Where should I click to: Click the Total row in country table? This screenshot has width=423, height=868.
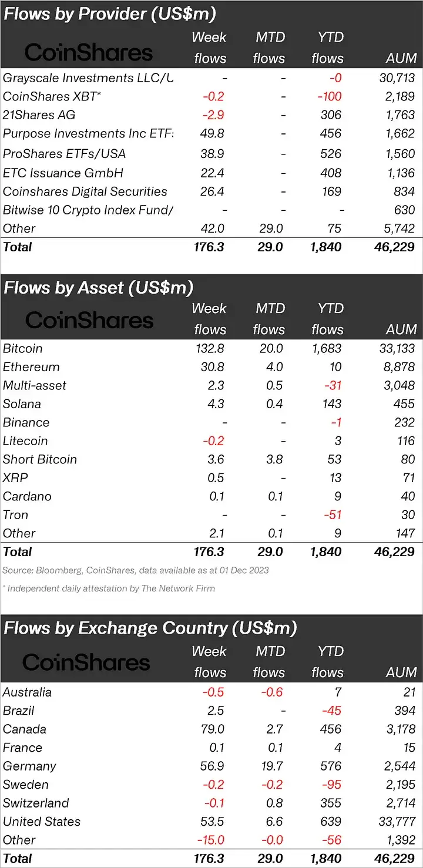tap(211, 859)
